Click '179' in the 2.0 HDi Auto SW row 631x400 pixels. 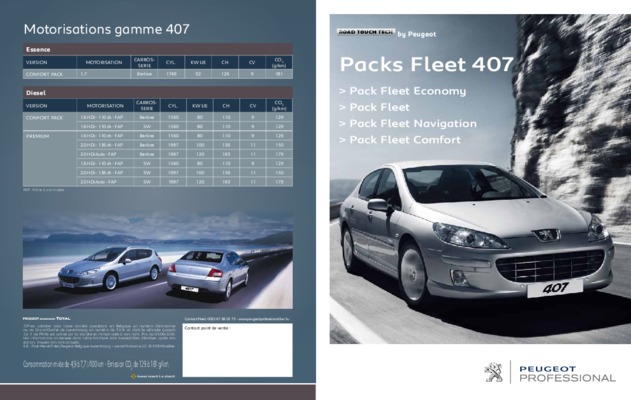pyautogui.click(x=279, y=182)
